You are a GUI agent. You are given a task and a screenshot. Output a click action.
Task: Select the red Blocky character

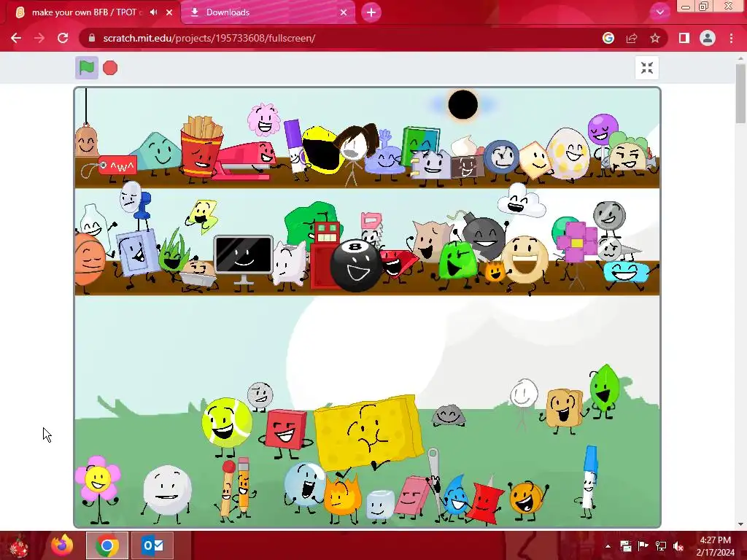(x=286, y=429)
